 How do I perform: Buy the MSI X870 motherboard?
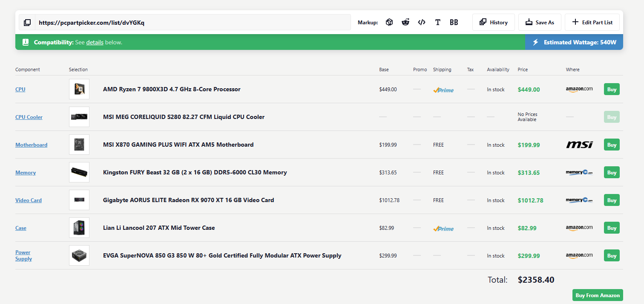pyautogui.click(x=612, y=145)
